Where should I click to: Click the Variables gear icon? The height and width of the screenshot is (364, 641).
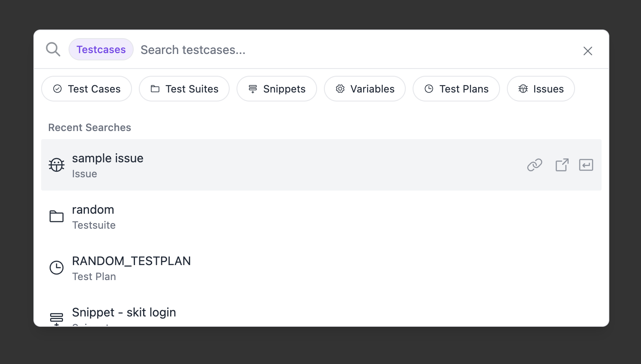[340, 89]
